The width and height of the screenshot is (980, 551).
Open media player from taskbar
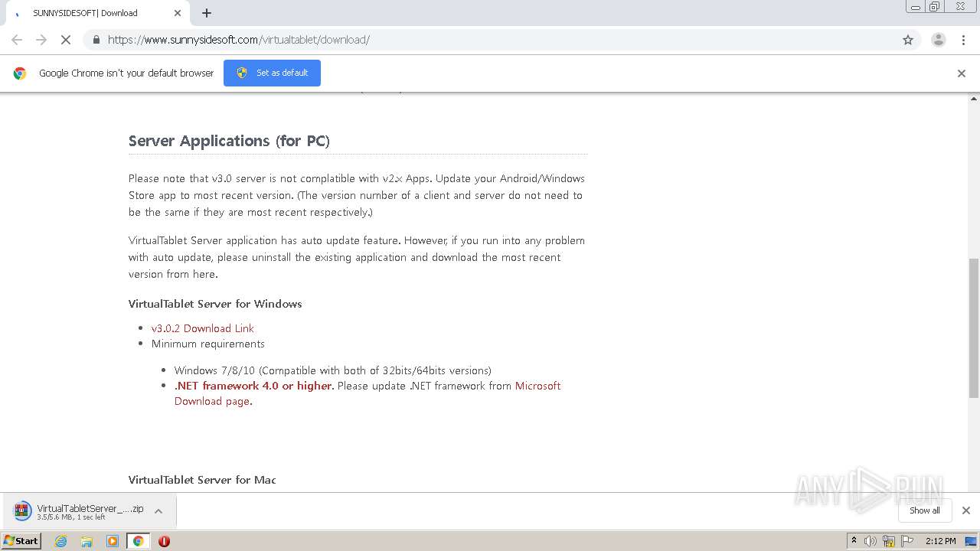113,541
